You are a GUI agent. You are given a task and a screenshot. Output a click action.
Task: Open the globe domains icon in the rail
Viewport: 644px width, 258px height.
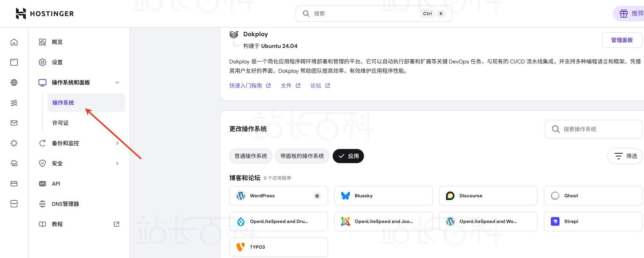tap(14, 82)
